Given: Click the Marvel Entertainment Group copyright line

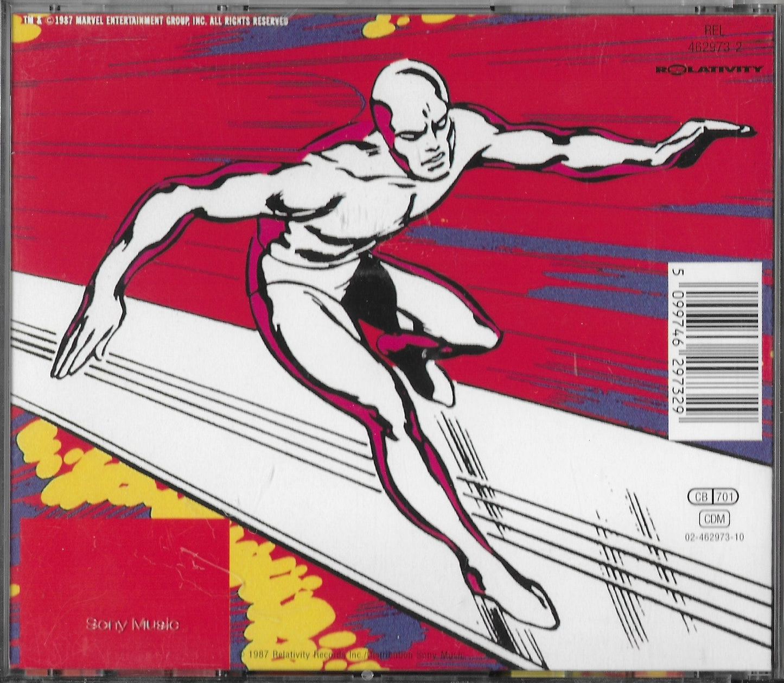Looking at the screenshot, I should click(156, 21).
